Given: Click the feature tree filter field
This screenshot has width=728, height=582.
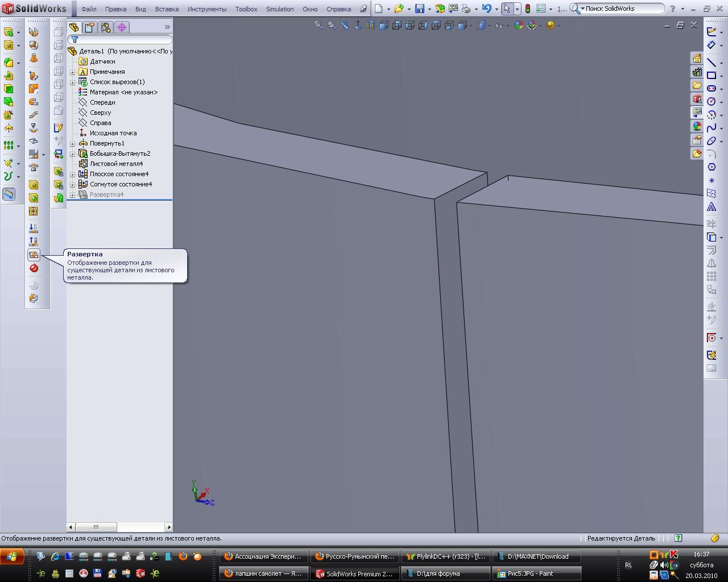Looking at the screenshot, I should coord(120,40).
